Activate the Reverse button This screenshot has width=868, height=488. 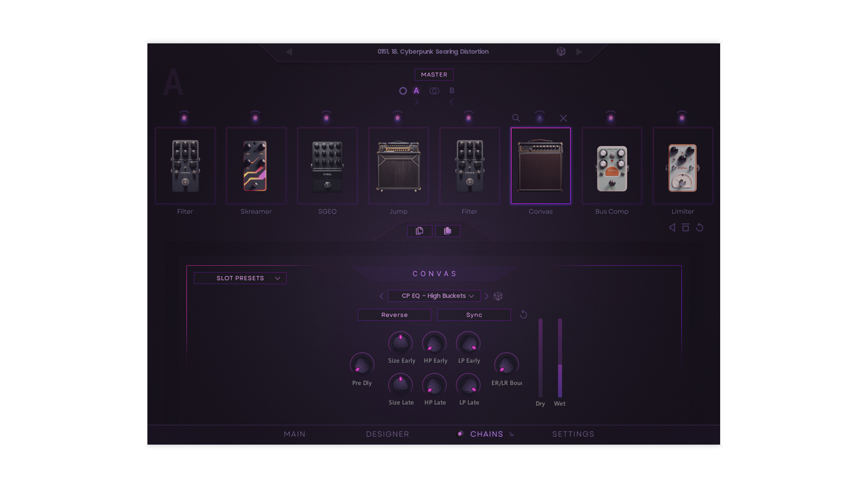tap(394, 314)
